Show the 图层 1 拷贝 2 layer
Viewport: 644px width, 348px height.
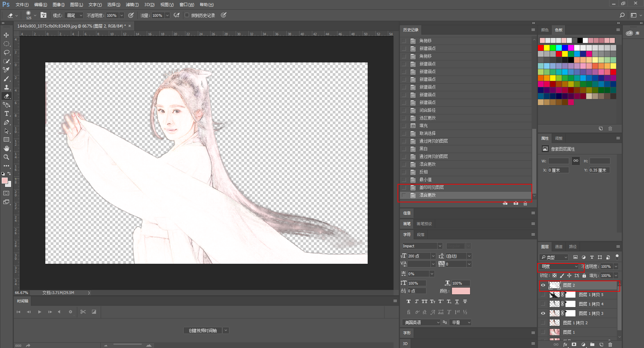click(x=543, y=323)
